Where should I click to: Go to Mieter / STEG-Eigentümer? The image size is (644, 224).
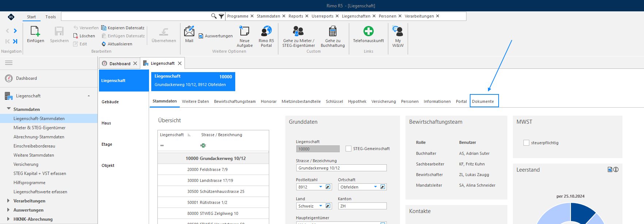tap(298, 37)
